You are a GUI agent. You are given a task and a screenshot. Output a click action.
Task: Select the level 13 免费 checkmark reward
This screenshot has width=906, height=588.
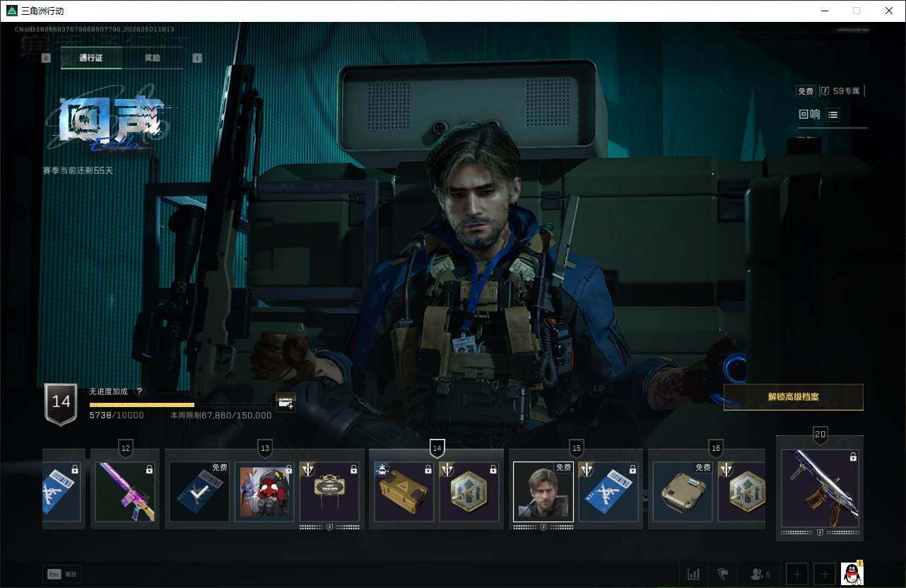click(x=199, y=492)
